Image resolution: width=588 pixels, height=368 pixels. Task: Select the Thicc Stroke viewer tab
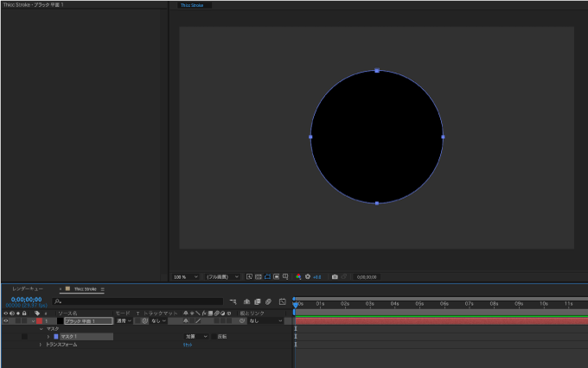(192, 5)
